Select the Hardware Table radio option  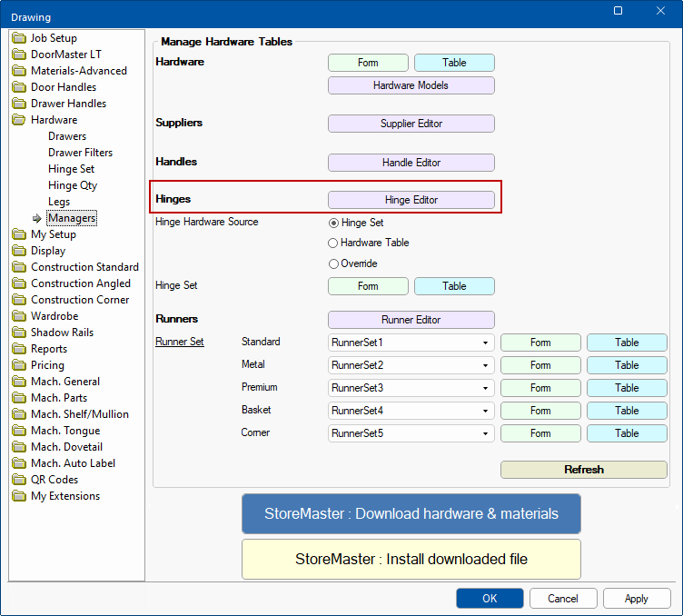[333, 243]
